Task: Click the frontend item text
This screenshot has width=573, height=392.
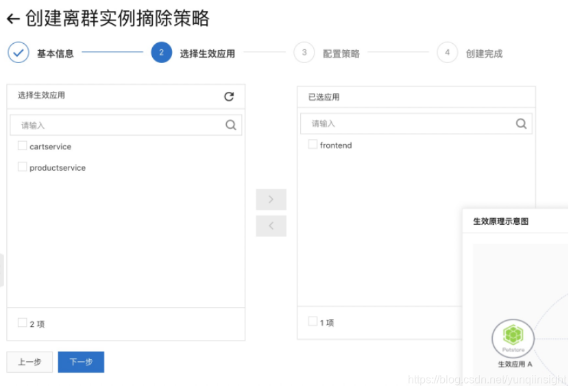Action: [x=336, y=145]
